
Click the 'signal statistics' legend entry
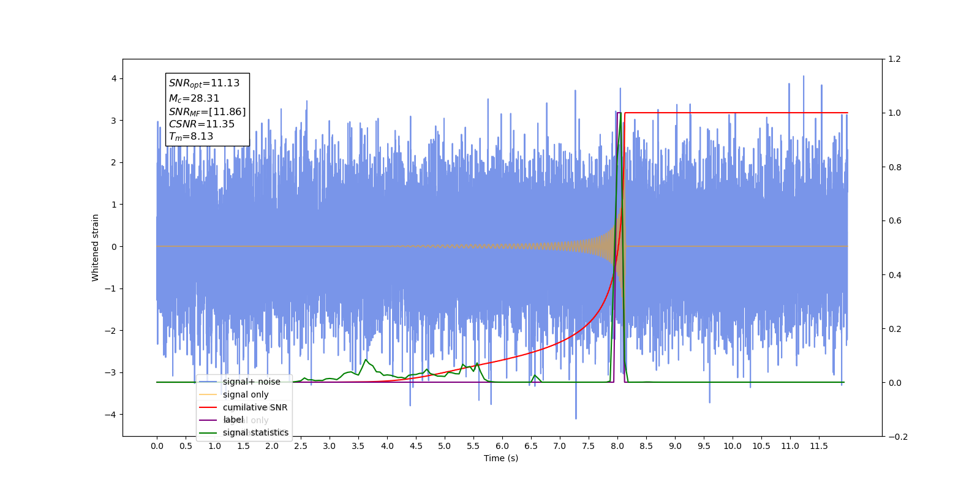(244, 432)
